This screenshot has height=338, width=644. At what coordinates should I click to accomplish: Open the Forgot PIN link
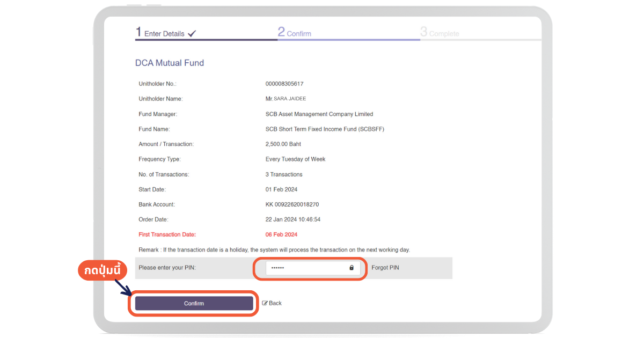[385, 268]
